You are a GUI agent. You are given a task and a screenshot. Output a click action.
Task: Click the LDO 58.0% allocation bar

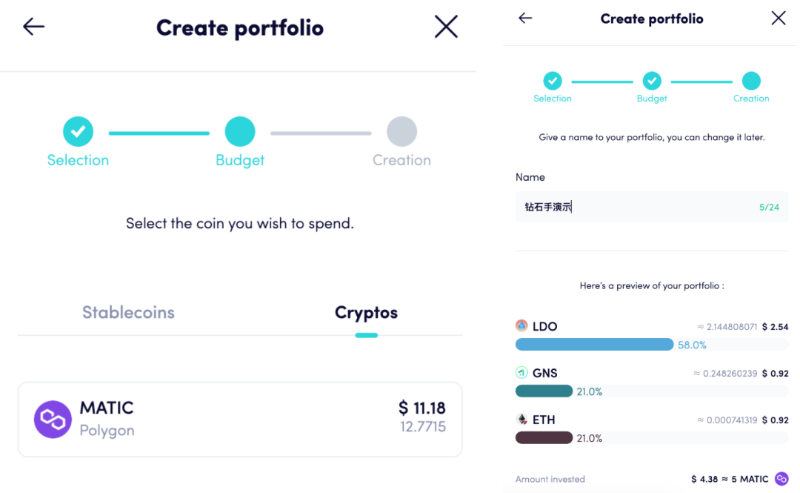594,344
